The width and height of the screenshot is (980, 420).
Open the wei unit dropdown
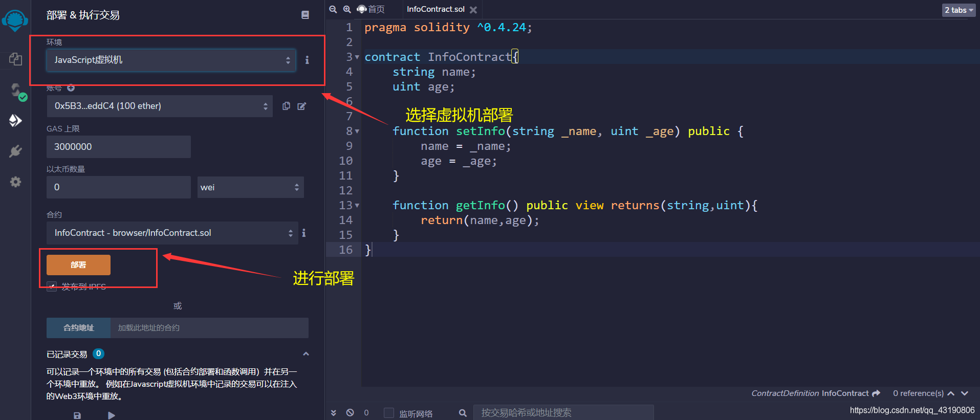(251, 187)
